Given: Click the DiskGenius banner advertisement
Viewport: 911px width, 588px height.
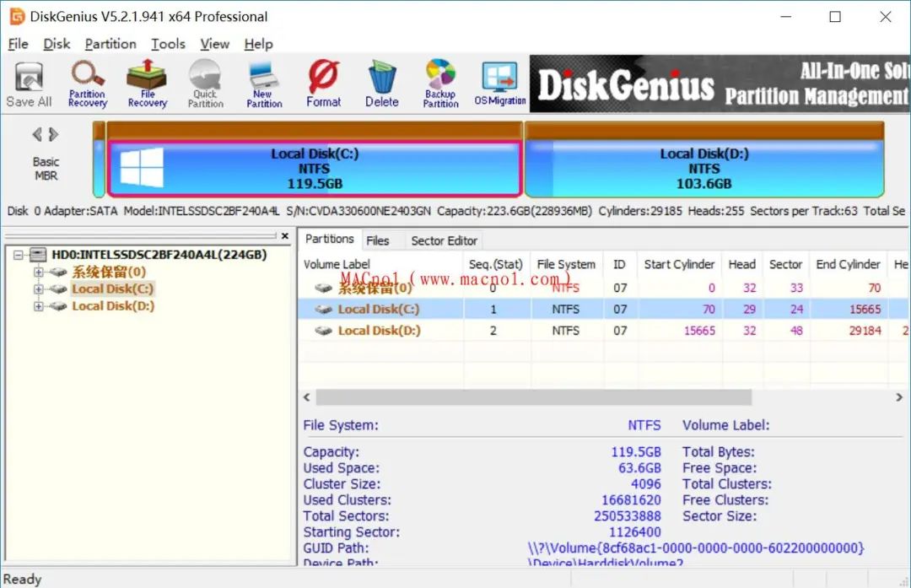Looking at the screenshot, I should click(720, 84).
